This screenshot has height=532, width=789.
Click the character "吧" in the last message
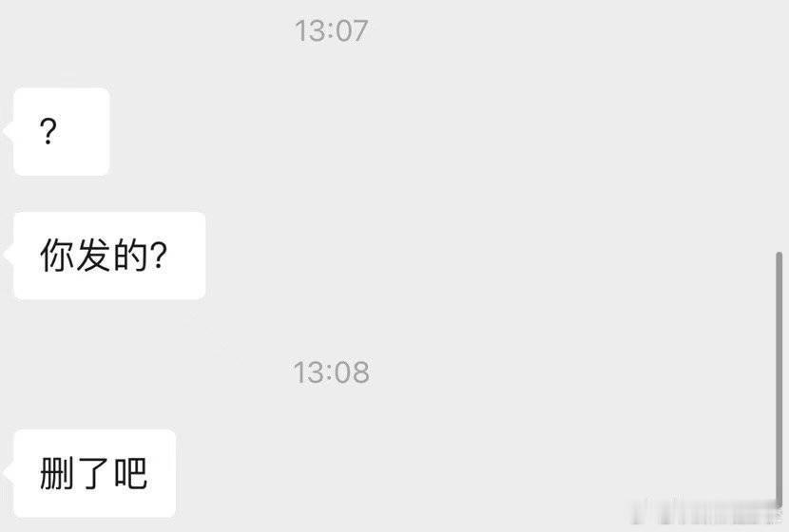130,473
